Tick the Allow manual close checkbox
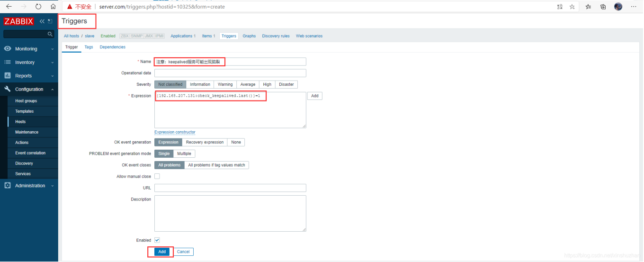644x262 pixels. (157, 176)
